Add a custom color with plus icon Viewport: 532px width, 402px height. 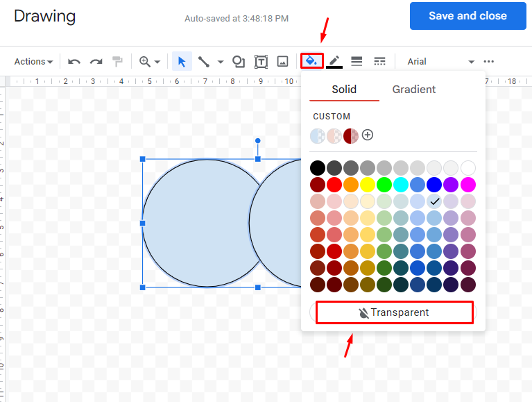tap(368, 135)
